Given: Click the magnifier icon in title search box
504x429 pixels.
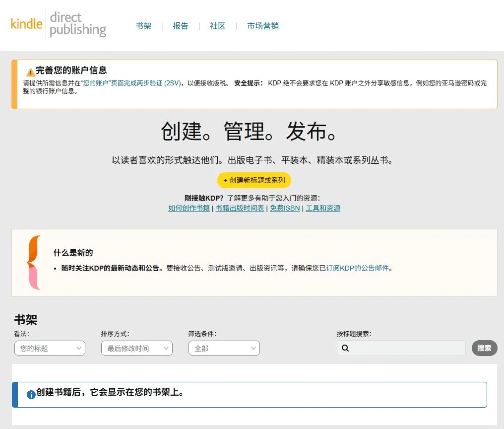Looking at the screenshot, I should [345, 348].
